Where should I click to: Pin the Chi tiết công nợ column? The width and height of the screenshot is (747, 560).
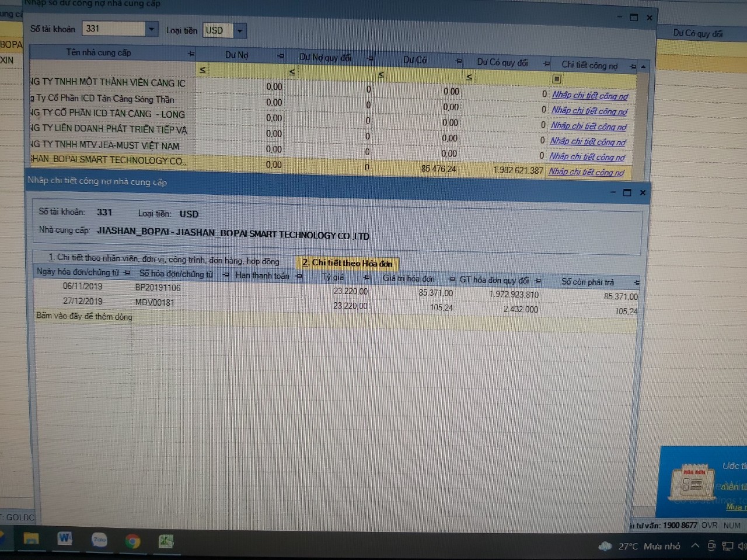[x=634, y=67]
